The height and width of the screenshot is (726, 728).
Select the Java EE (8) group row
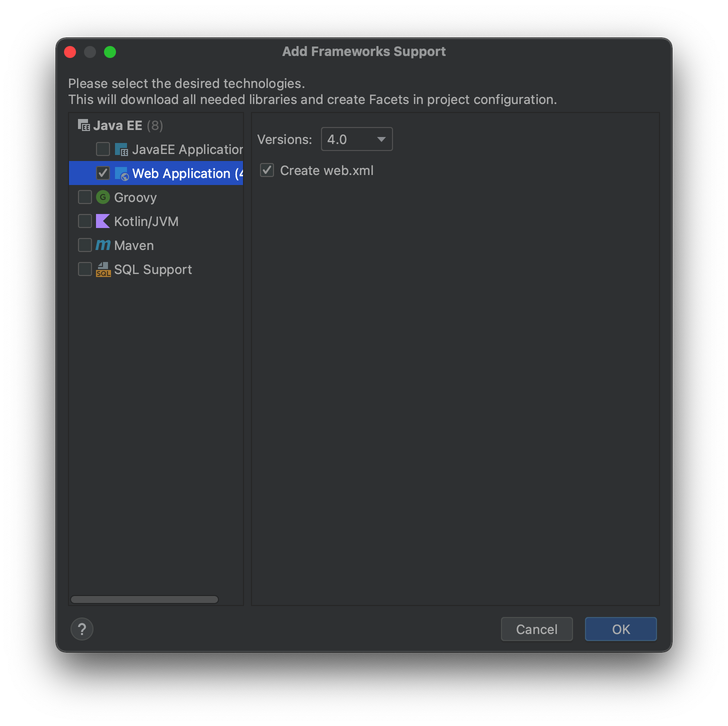click(x=156, y=125)
